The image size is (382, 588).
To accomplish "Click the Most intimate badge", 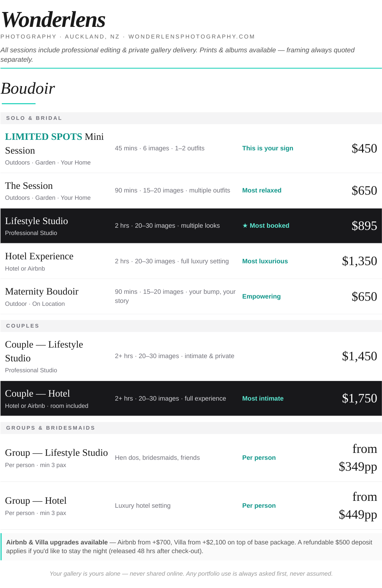I will 263,398.
